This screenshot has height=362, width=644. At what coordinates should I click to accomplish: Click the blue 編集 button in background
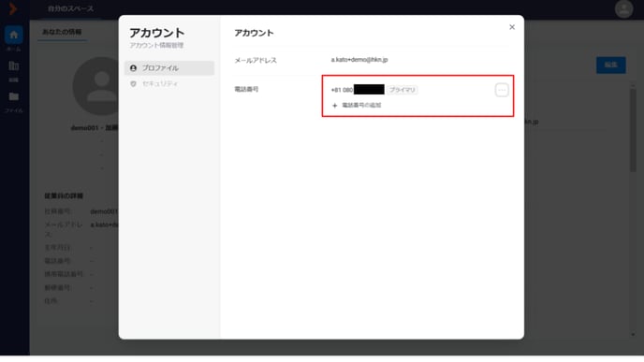[610, 65]
